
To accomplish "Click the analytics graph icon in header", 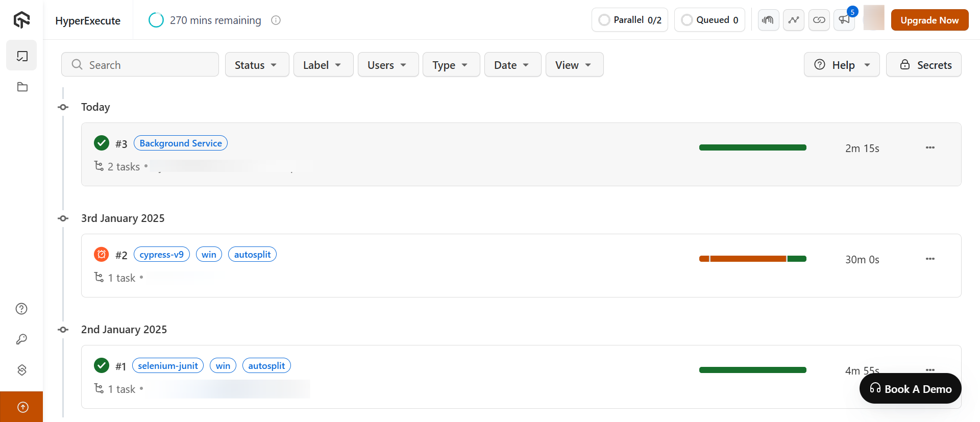I will pyautogui.click(x=794, y=20).
